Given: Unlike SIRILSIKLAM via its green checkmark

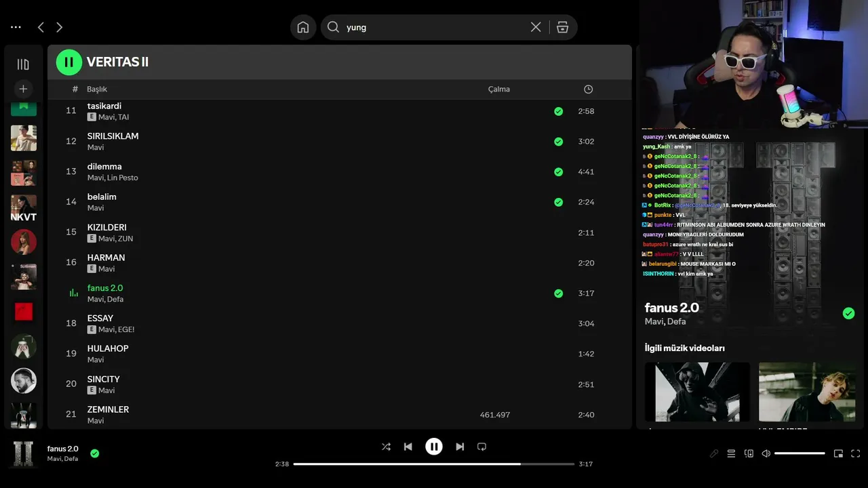Looking at the screenshot, I should pos(558,142).
